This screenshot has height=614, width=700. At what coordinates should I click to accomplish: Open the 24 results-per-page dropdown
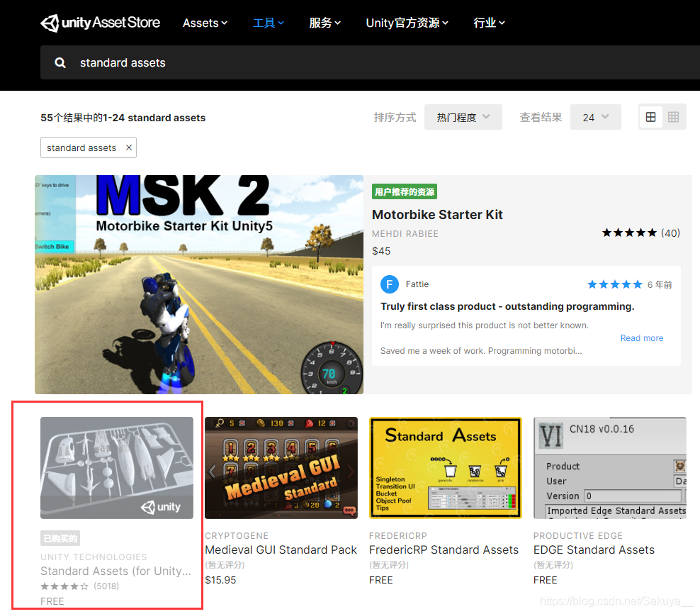(596, 117)
